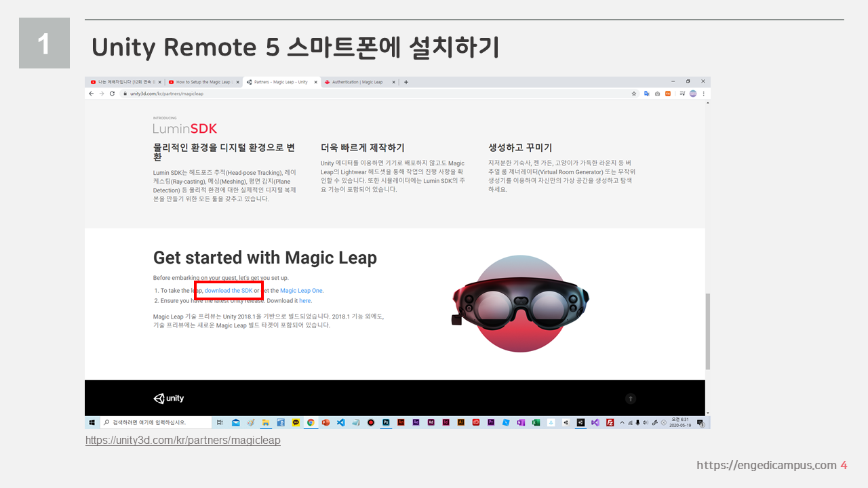Click the Get started with Magic Leap heading
Screen dimensions: 868x488
pos(265,258)
